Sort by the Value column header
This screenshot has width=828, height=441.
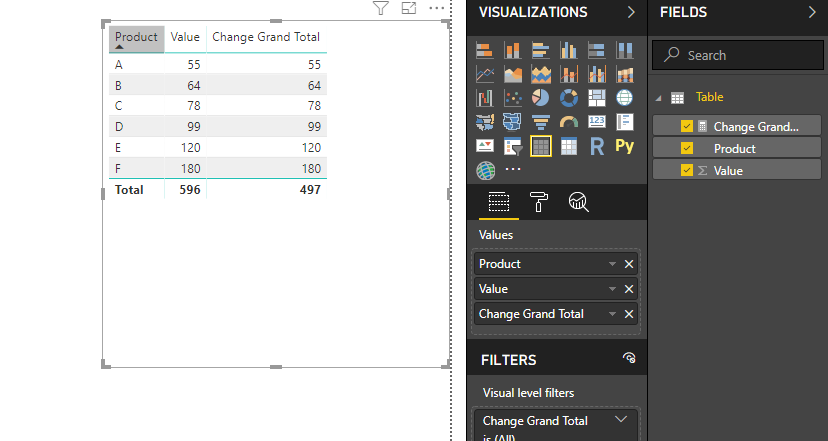coord(185,39)
